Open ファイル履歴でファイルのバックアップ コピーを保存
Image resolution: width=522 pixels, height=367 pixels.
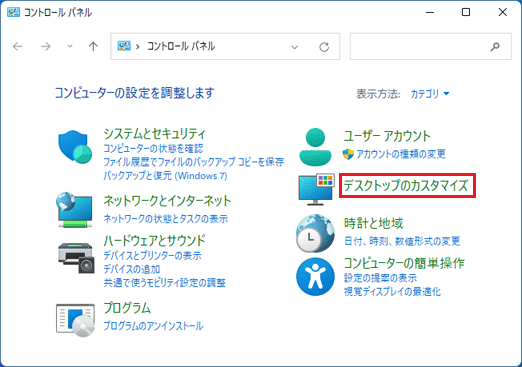(194, 162)
